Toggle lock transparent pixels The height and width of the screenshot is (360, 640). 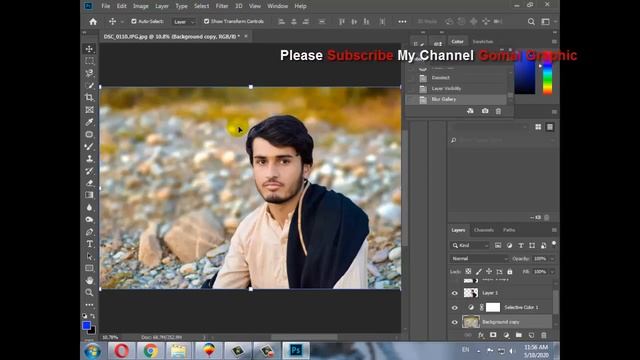(x=468, y=271)
